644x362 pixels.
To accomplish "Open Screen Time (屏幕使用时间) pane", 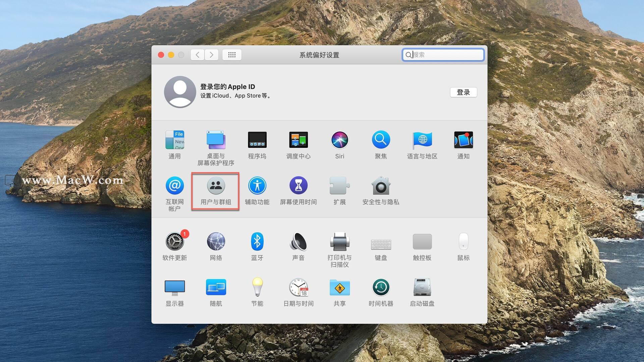I will click(298, 186).
